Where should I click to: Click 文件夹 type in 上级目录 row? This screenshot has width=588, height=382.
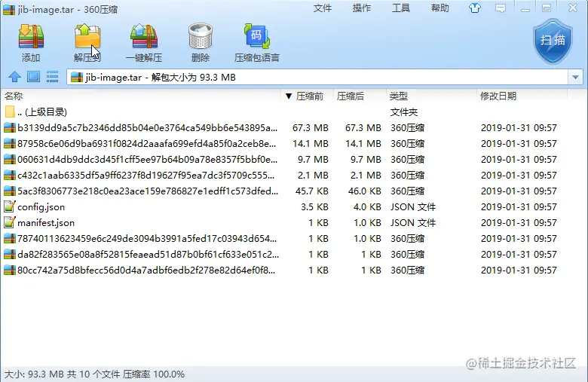(x=404, y=112)
